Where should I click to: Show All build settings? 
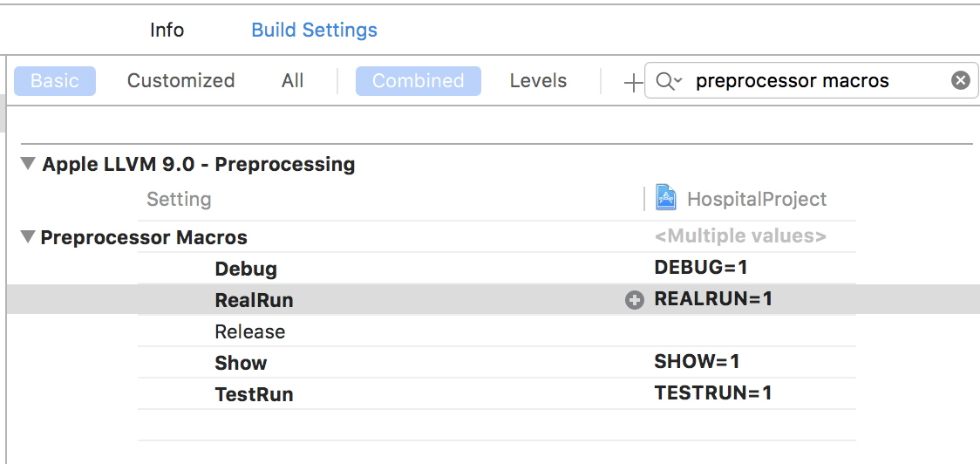[292, 80]
